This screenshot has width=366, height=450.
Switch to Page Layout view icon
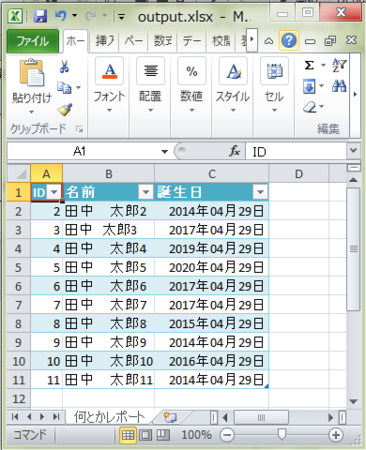pos(145,435)
